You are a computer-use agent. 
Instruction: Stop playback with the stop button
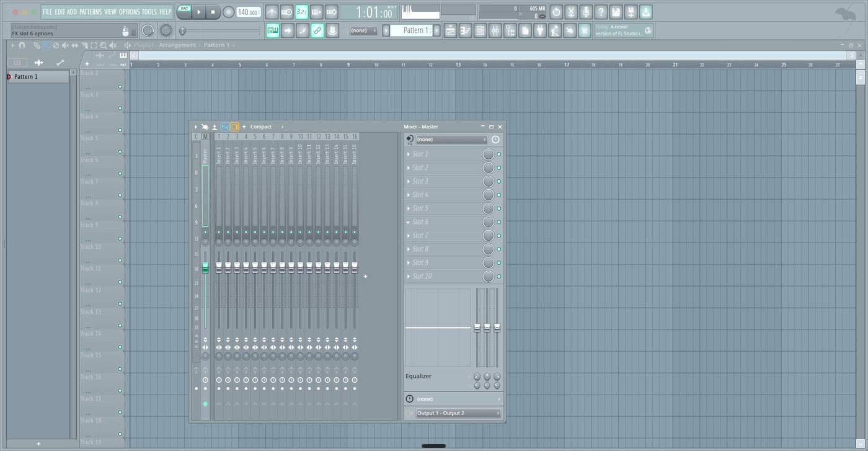(213, 12)
